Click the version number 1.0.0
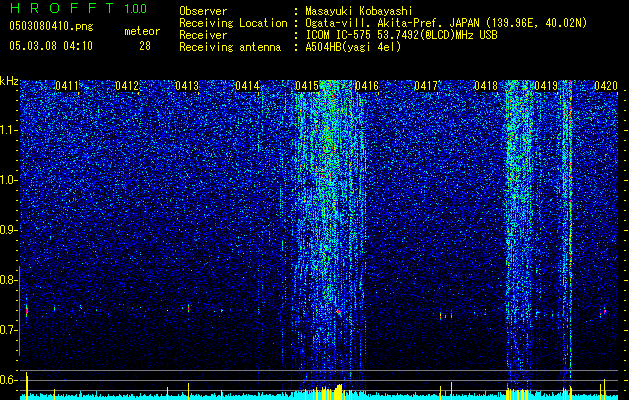Image resolution: width=629 pixels, height=400 pixels. click(136, 8)
